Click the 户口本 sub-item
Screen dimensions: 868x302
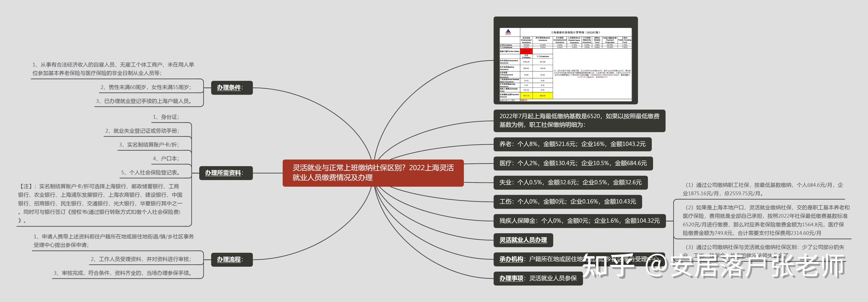coord(166,159)
